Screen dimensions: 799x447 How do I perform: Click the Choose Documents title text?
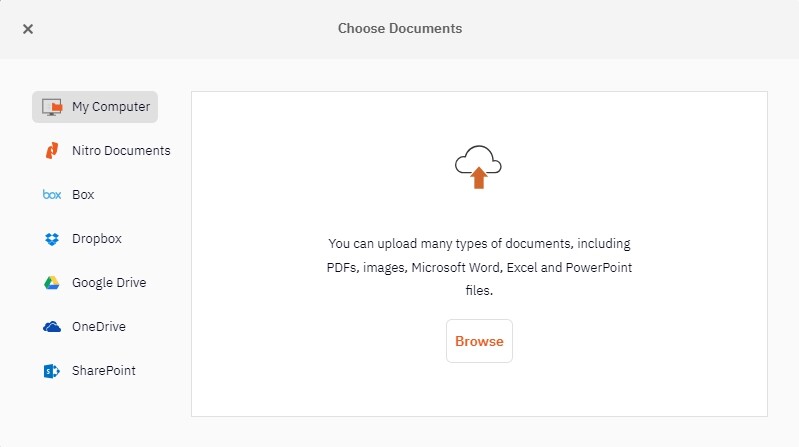[400, 29]
